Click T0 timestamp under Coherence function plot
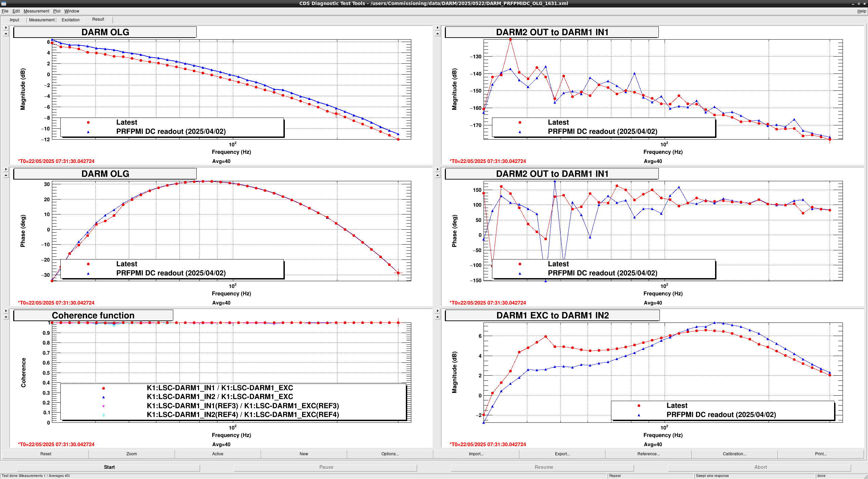868x479 pixels. point(56,444)
